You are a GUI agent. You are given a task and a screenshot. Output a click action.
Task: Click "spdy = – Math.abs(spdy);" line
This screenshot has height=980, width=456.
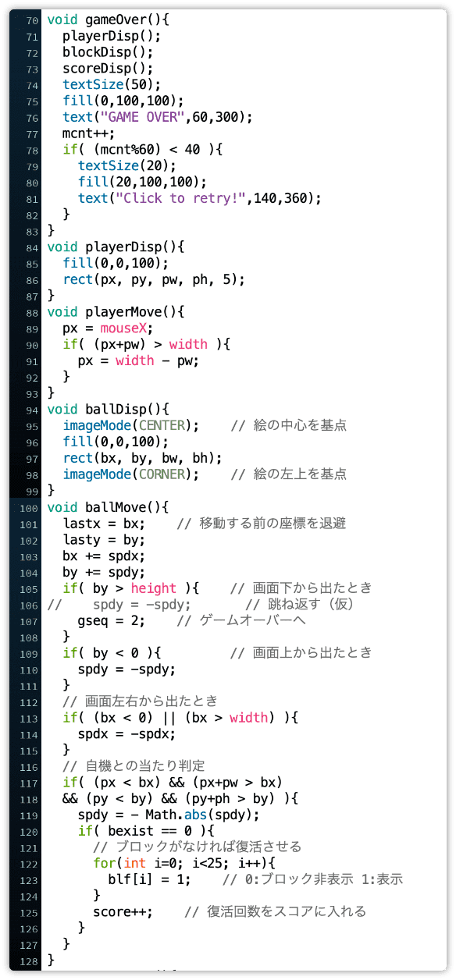click(x=169, y=815)
